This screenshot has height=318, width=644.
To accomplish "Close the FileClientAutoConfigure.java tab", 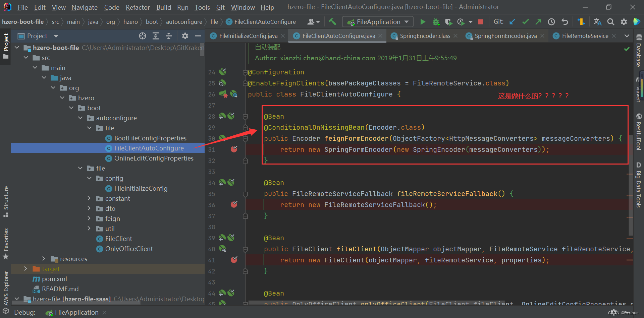I will 380,36.
